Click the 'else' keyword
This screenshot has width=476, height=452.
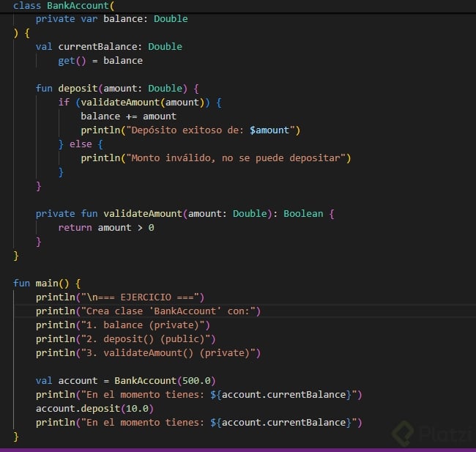click(x=81, y=144)
